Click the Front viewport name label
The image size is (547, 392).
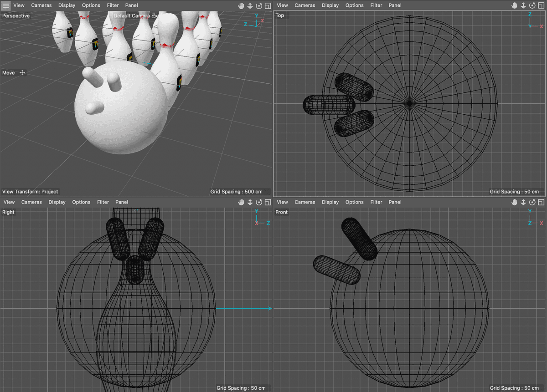click(x=282, y=212)
